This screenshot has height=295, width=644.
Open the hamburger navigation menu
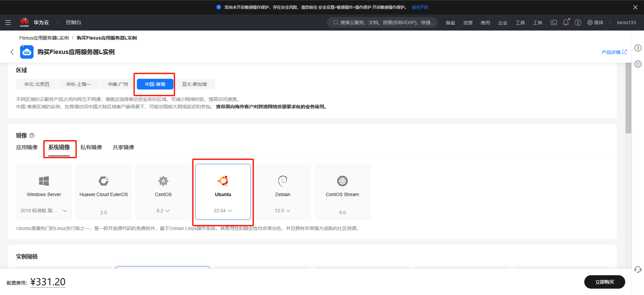pos(8,22)
